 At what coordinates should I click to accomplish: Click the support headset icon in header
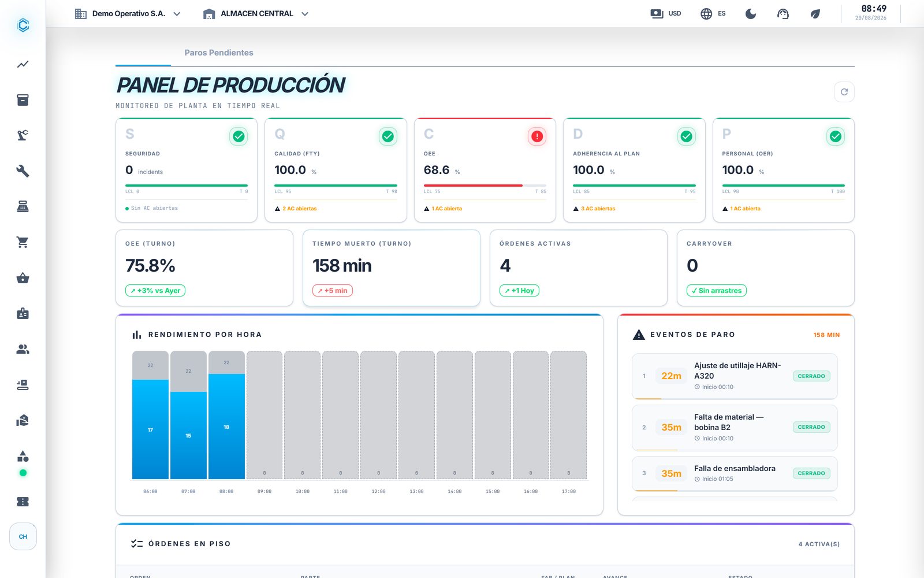pos(783,14)
